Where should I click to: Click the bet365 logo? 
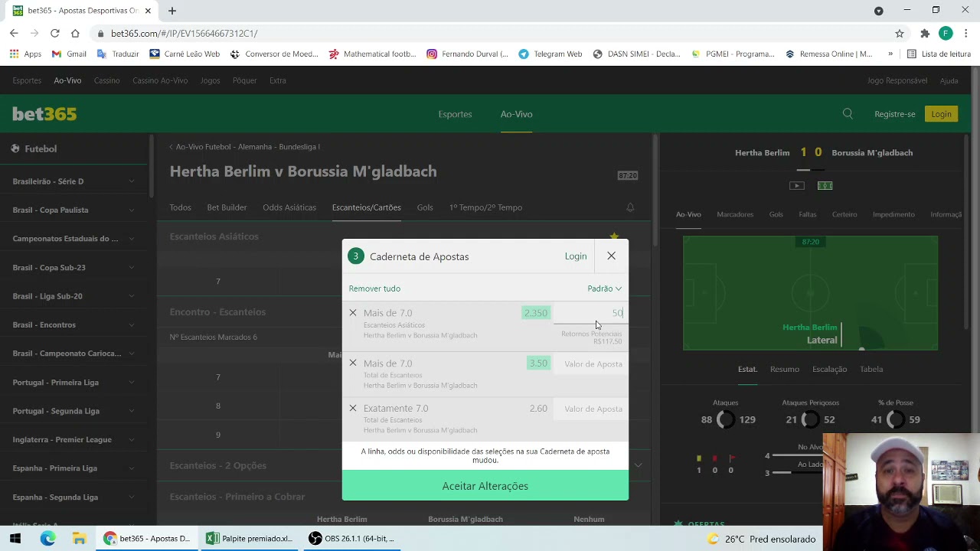44,114
